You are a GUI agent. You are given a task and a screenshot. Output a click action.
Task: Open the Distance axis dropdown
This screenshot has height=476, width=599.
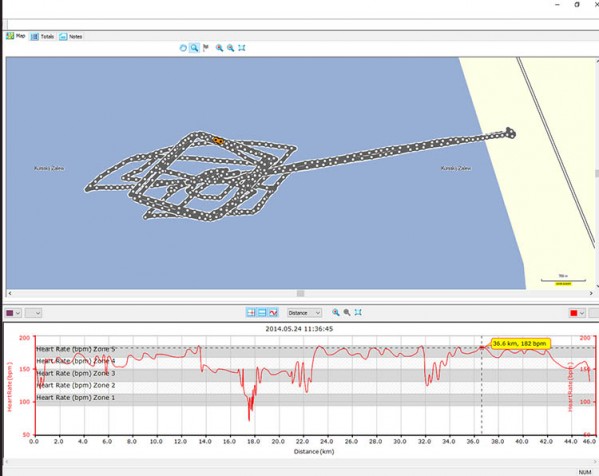point(304,313)
